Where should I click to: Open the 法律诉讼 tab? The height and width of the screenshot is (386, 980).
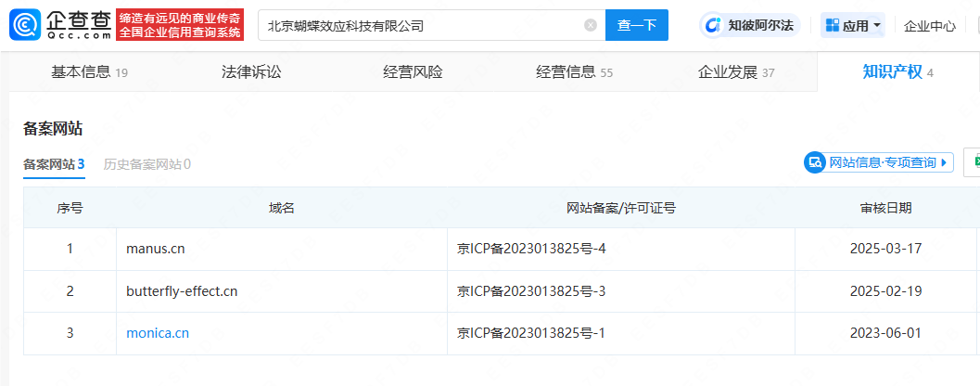[251, 72]
